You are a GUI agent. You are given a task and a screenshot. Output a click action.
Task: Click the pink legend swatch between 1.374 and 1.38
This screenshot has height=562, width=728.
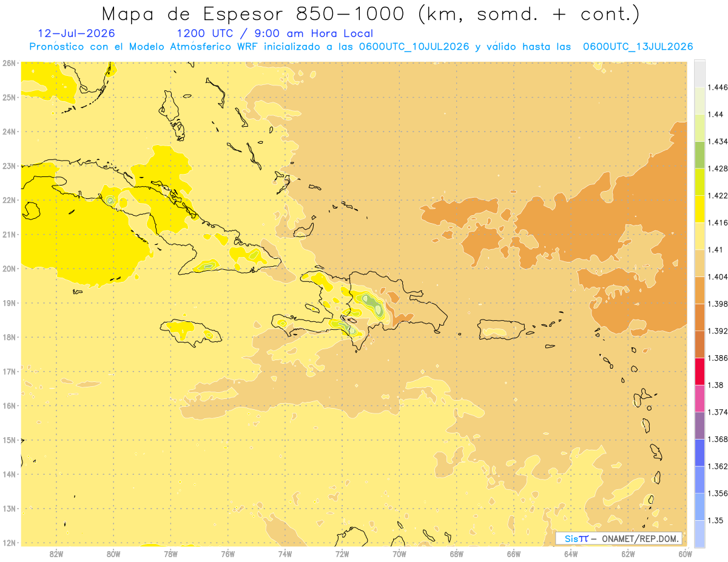pyautogui.click(x=699, y=398)
